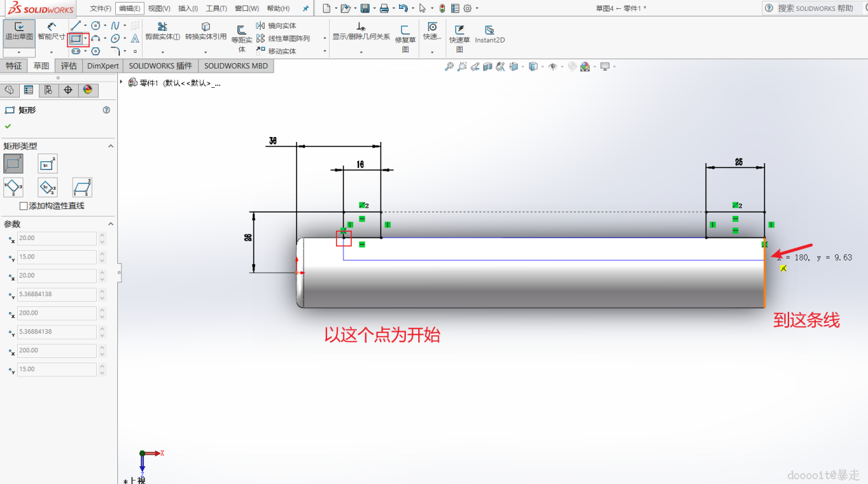This screenshot has width=868, height=484.
Task: Click the Open file icon
Action: point(346,8)
